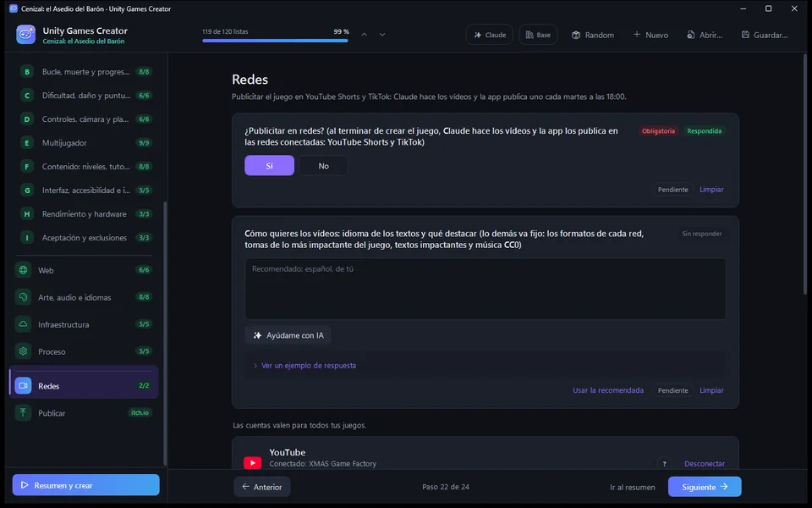
Task: Click Ir al resumen link
Action: click(633, 488)
